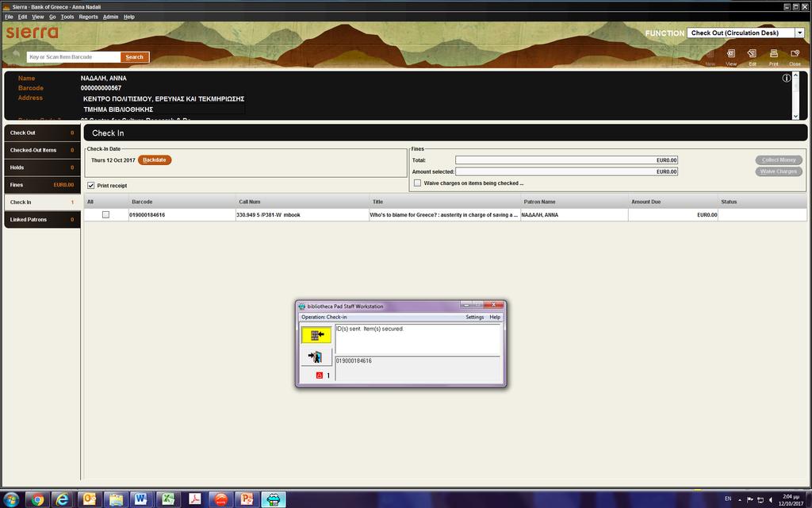Click the title cell "Who's to blame for Greece?"
Image resolution: width=812 pixels, height=508 pixels.
[x=445, y=214]
